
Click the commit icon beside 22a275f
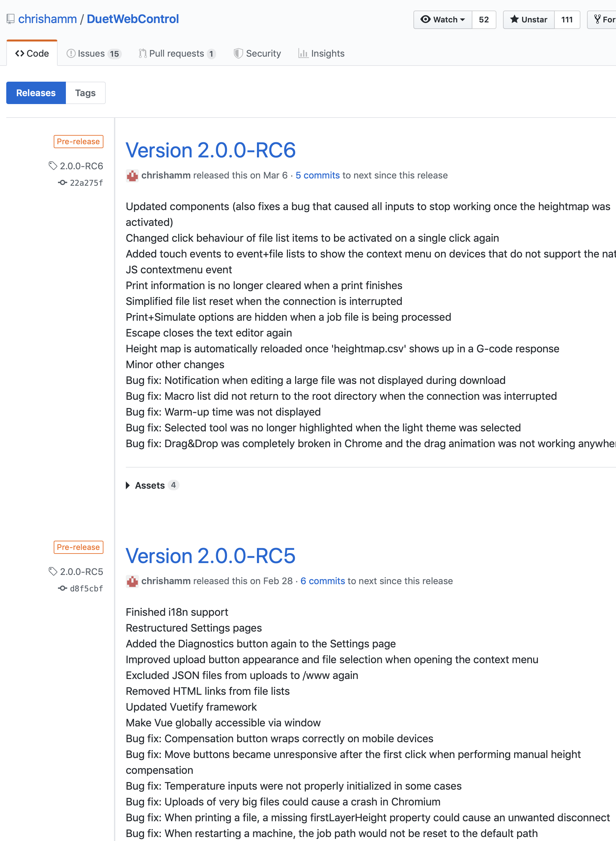tap(62, 182)
